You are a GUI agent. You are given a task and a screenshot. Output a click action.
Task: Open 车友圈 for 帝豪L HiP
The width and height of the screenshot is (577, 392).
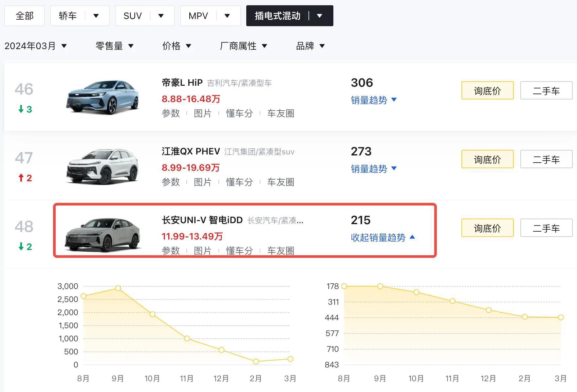(x=281, y=113)
